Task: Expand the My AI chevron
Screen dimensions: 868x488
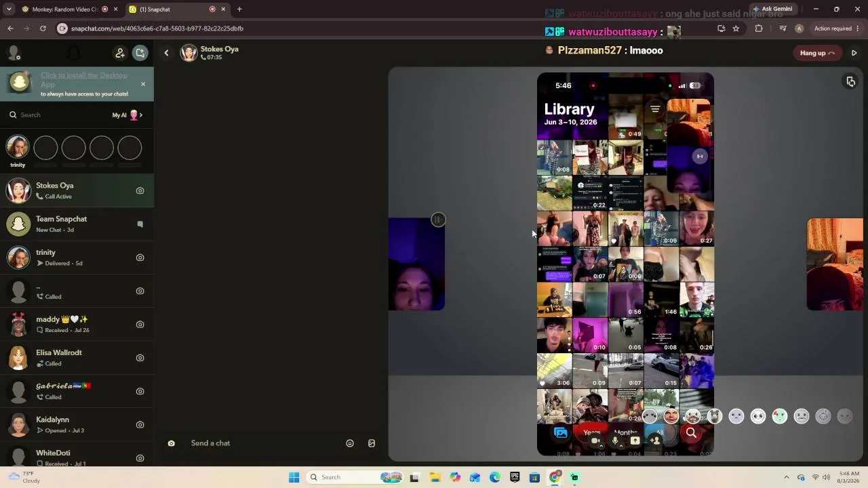Action: tap(141, 115)
